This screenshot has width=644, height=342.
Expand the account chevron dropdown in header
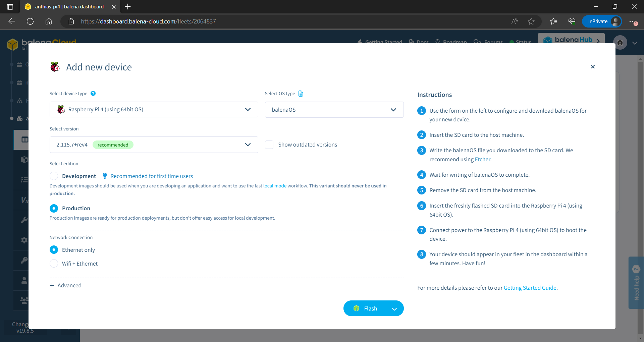635,43
